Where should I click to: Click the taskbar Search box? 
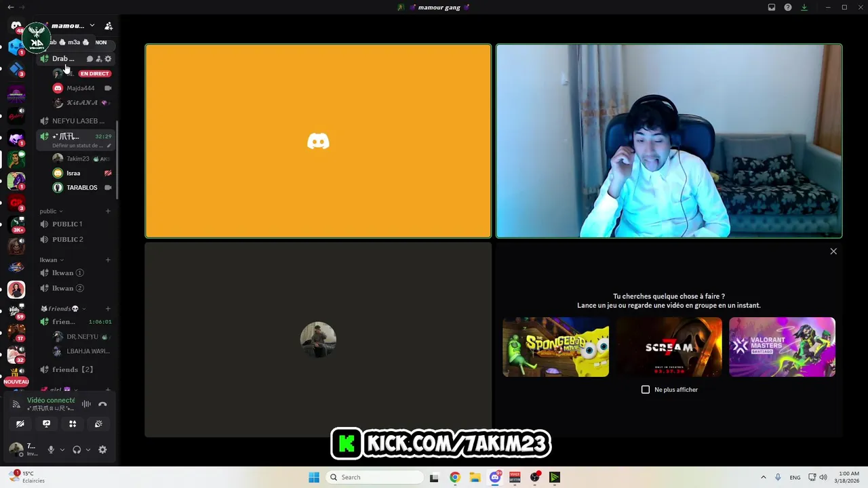374,477
